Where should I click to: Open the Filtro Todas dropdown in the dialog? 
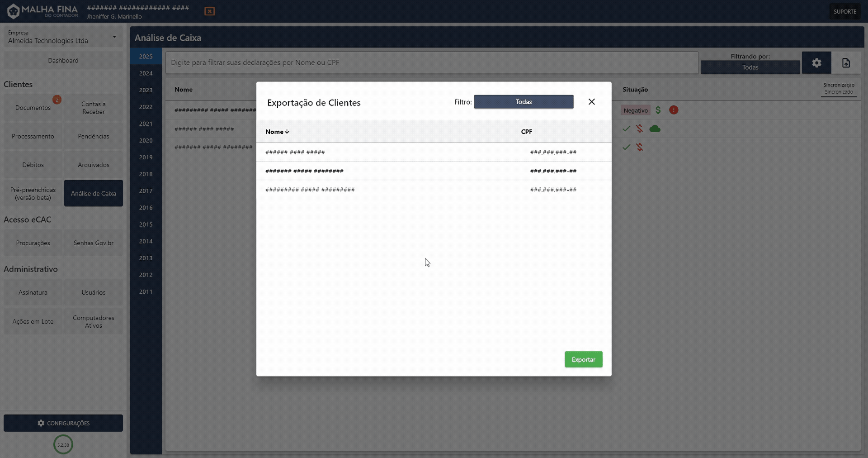523,102
